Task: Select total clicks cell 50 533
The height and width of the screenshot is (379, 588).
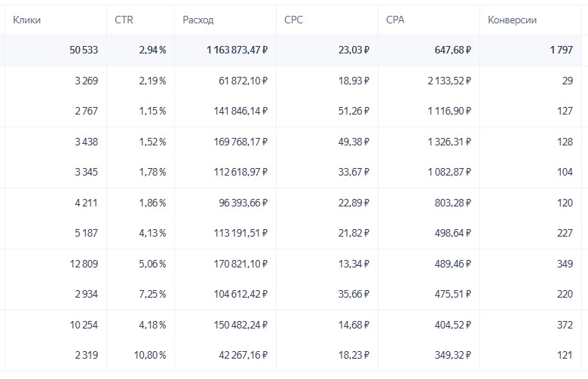Action: coord(83,50)
